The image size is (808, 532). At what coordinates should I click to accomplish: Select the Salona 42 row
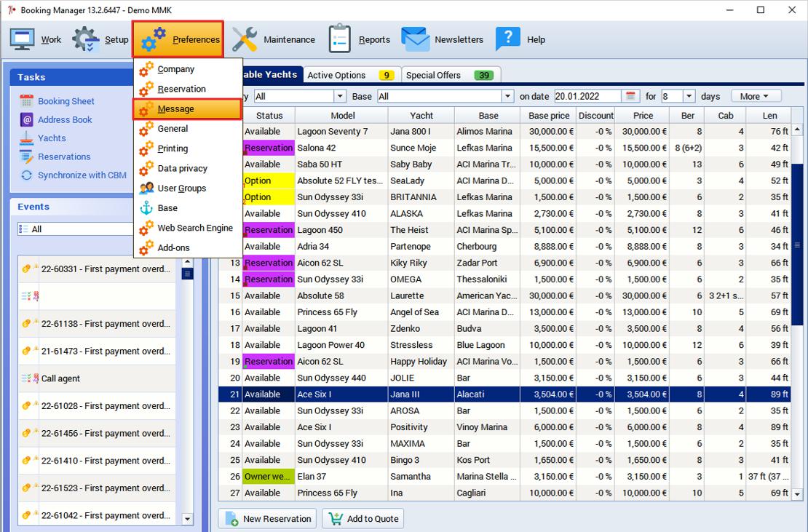(505, 148)
